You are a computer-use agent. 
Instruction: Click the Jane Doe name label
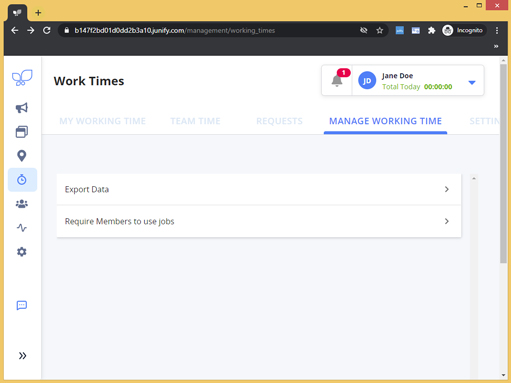[x=397, y=76]
